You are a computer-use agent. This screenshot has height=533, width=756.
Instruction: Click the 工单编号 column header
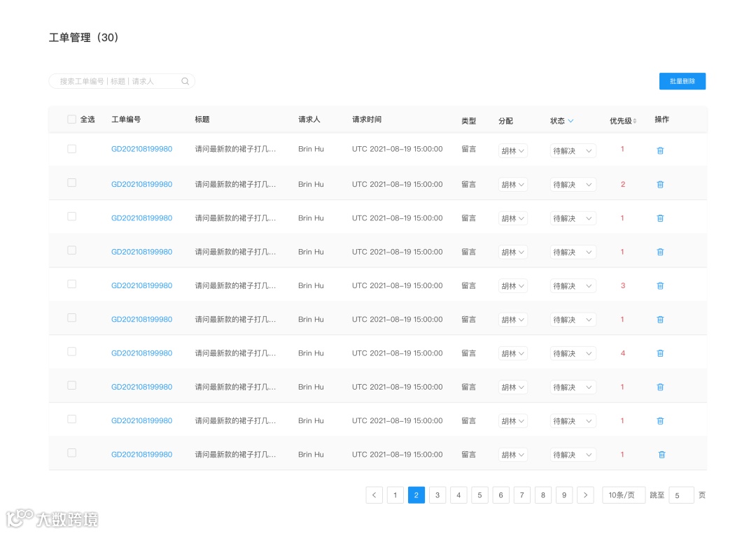[x=128, y=119]
